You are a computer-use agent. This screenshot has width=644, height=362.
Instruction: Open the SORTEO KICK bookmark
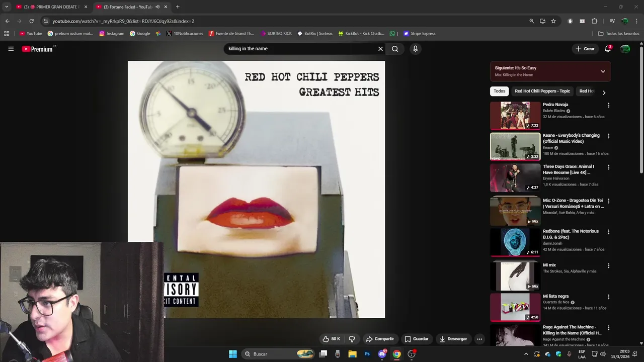tap(276, 34)
